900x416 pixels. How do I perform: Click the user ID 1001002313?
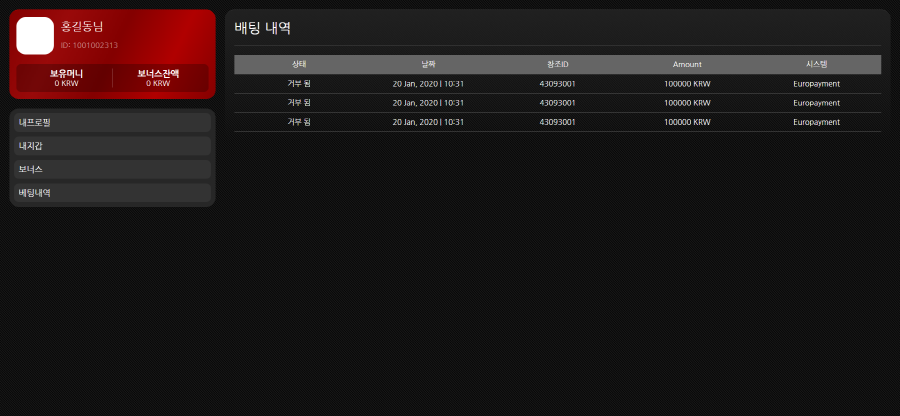pyautogui.click(x=89, y=45)
